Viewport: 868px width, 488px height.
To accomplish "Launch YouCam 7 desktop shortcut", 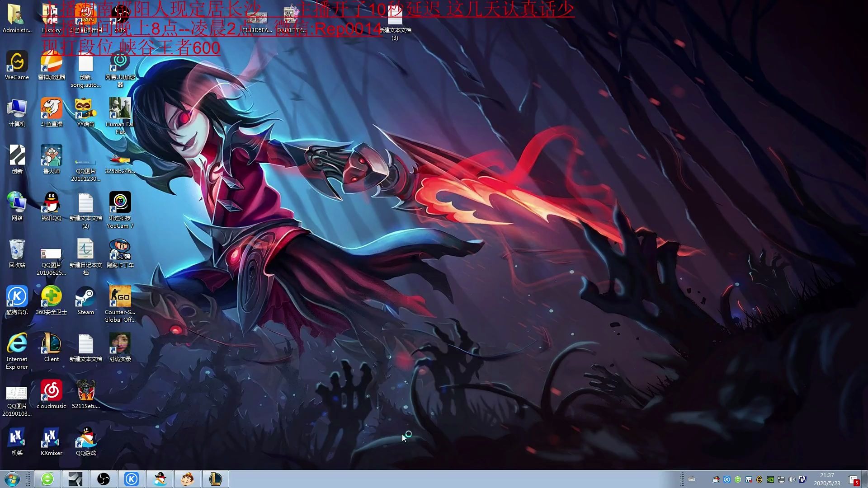I will tap(120, 203).
